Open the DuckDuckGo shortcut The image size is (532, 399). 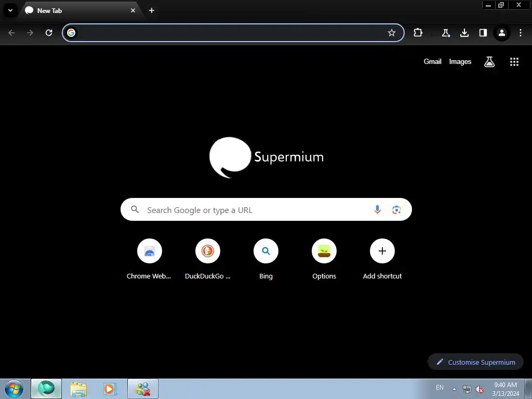tap(208, 260)
